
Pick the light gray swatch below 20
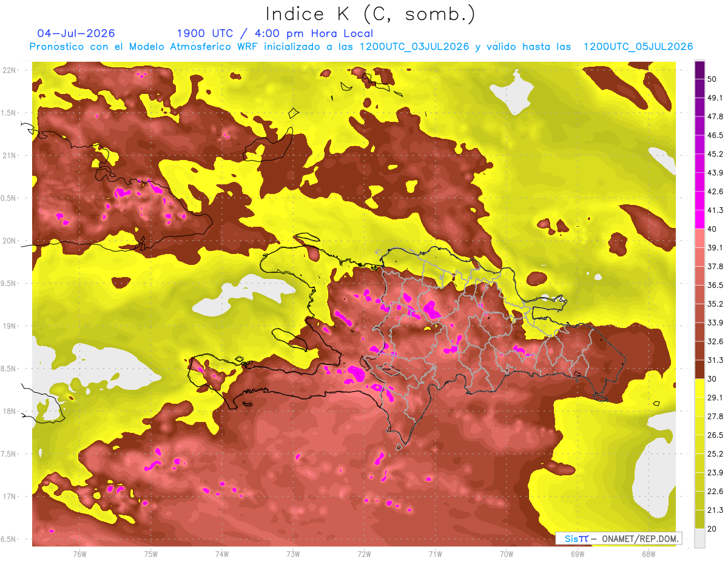(x=699, y=538)
